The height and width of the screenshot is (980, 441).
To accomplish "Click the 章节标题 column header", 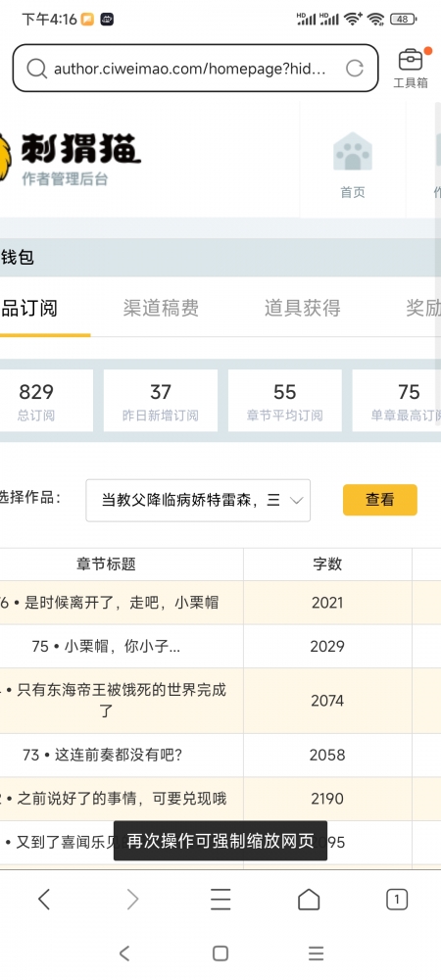I will [106, 563].
